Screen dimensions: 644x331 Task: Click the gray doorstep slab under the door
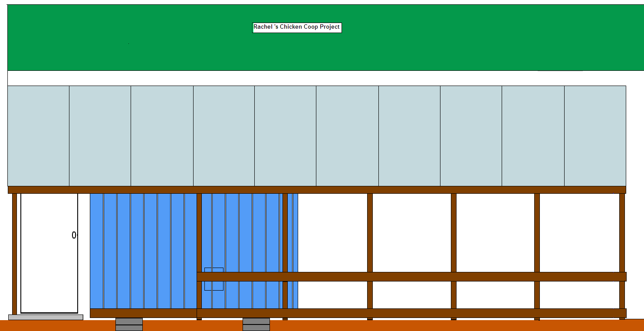pos(46,317)
